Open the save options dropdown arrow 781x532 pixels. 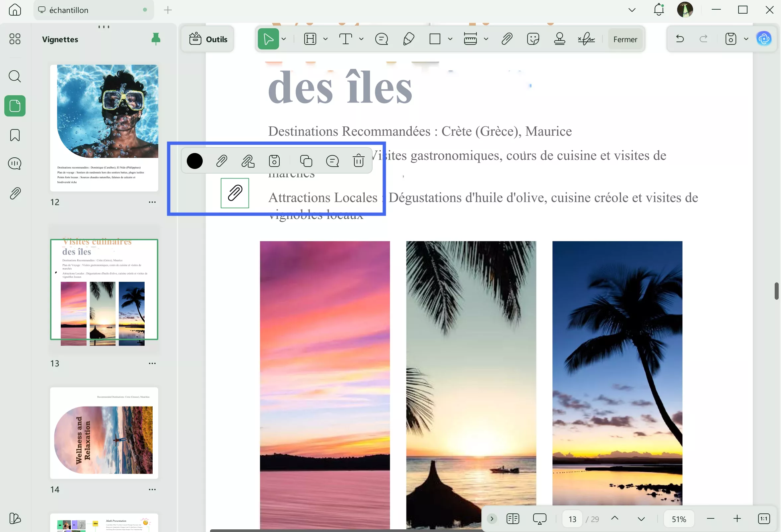tap(746, 39)
